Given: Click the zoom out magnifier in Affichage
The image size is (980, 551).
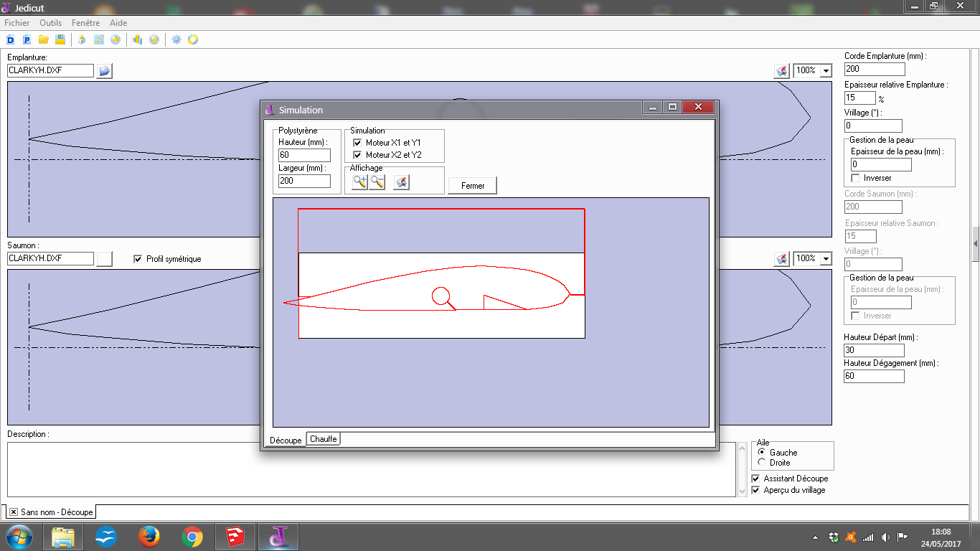Looking at the screenshot, I should (377, 183).
